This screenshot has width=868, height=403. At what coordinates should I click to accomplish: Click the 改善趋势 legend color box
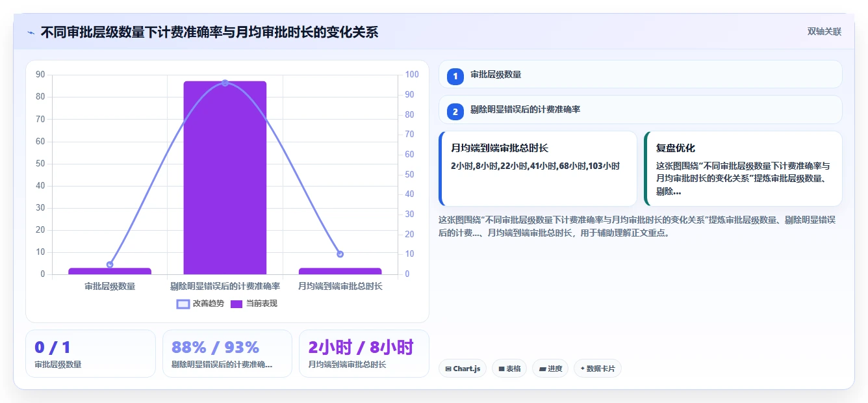click(x=183, y=304)
